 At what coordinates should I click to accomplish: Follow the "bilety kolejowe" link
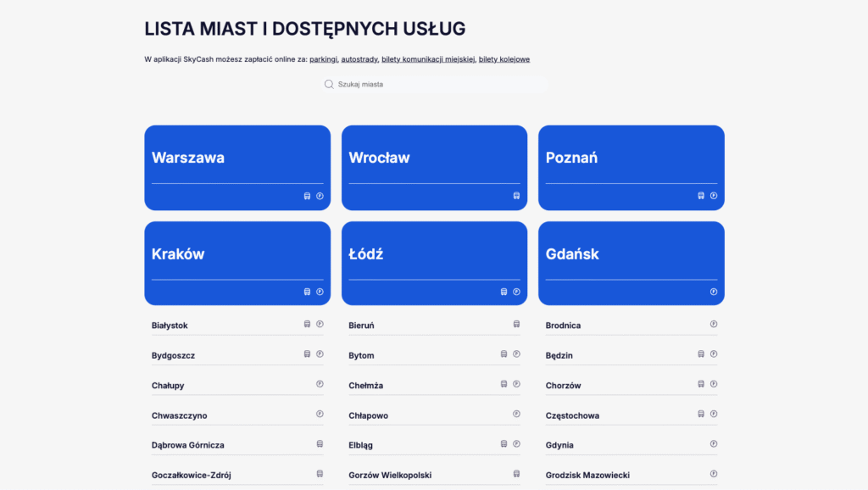click(x=504, y=59)
